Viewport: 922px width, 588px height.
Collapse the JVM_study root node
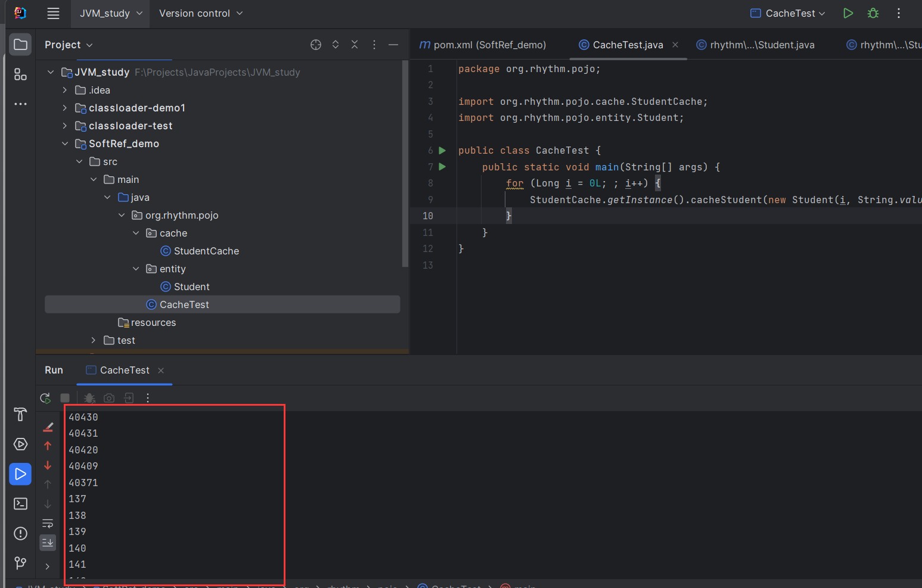(51, 72)
